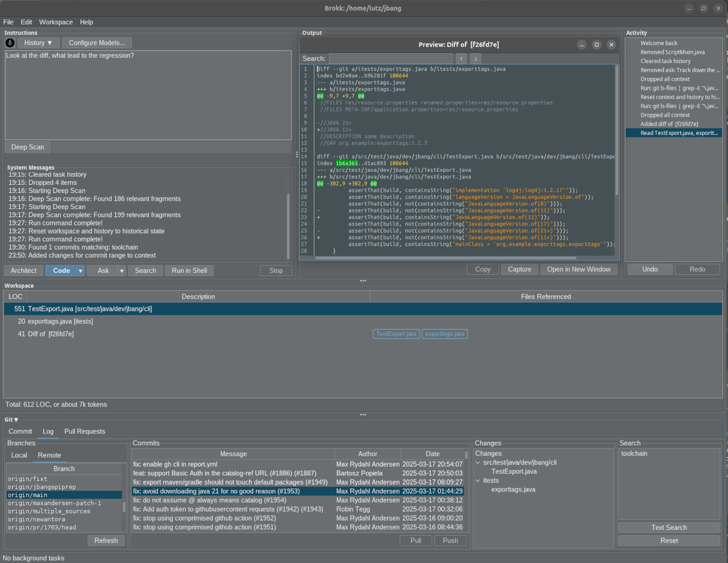Click the divider handle above Git panel
This screenshot has height=563, width=728.
(363, 414)
